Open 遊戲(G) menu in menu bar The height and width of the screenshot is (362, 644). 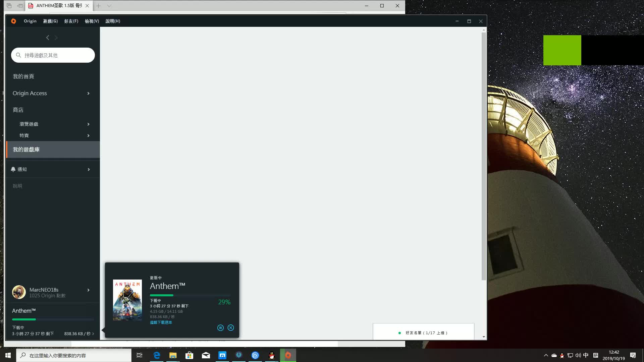[x=50, y=21]
